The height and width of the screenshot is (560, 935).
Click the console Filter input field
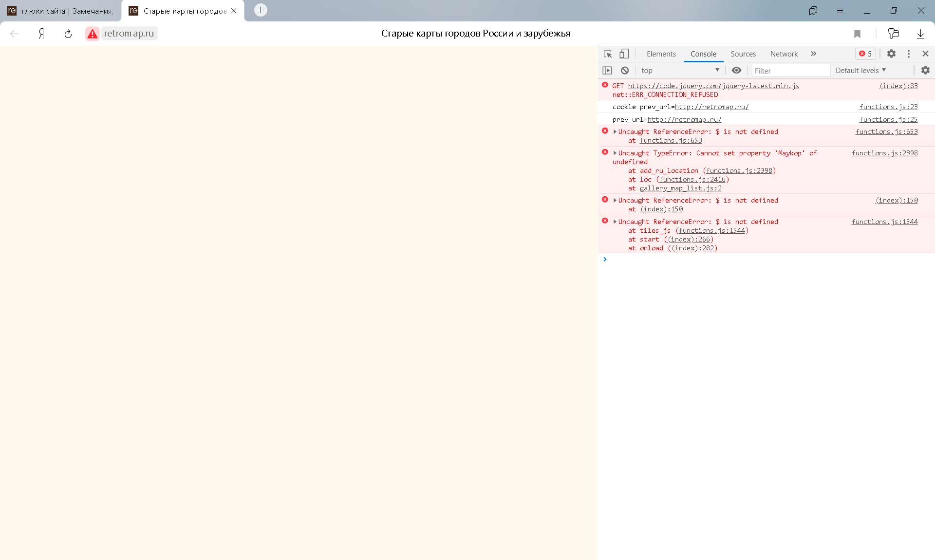point(790,71)
